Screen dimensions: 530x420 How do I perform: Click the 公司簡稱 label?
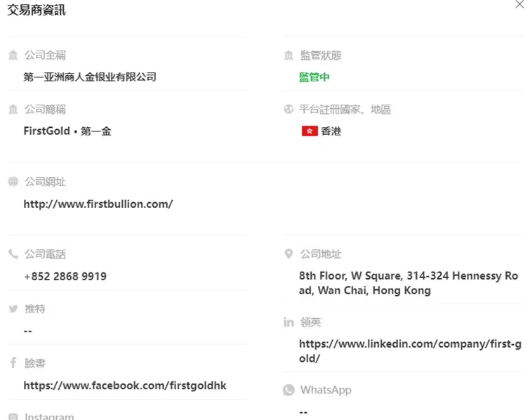45,110
